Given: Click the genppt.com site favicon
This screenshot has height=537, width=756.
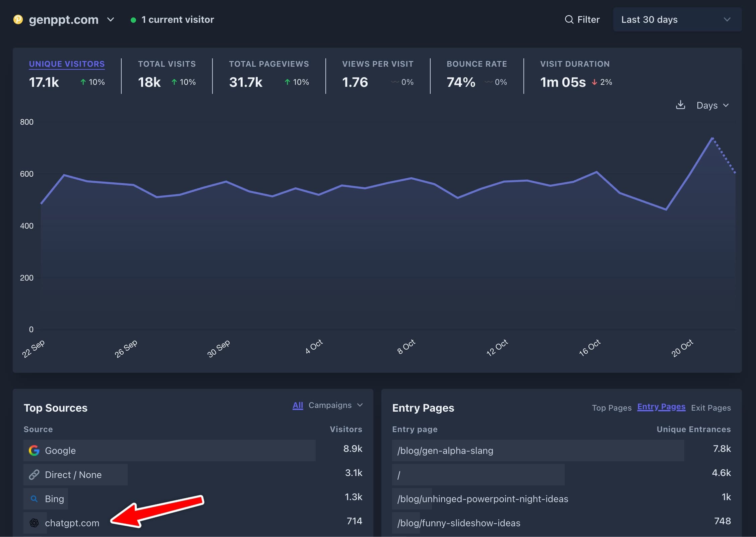Looking at the screenshot, I should pos(18,19).
